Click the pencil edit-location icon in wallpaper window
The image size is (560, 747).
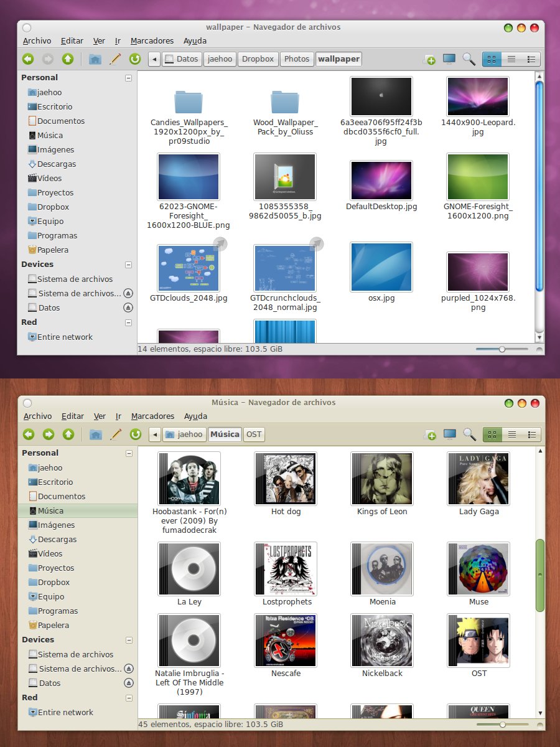tap(115, 59)
